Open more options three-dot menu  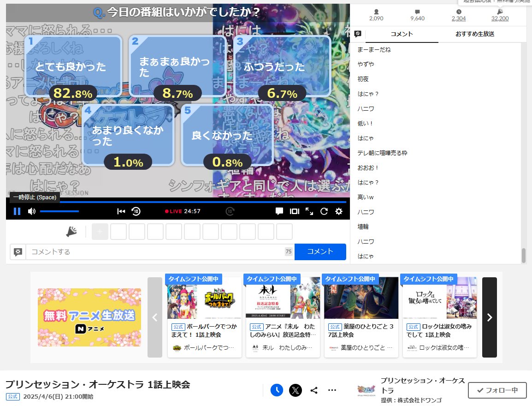332,390
